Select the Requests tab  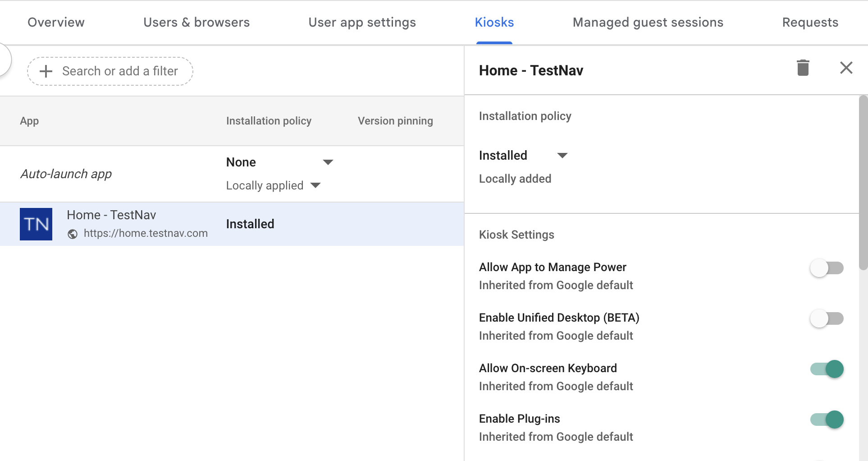pyautogui.click(x=810, y=22)
